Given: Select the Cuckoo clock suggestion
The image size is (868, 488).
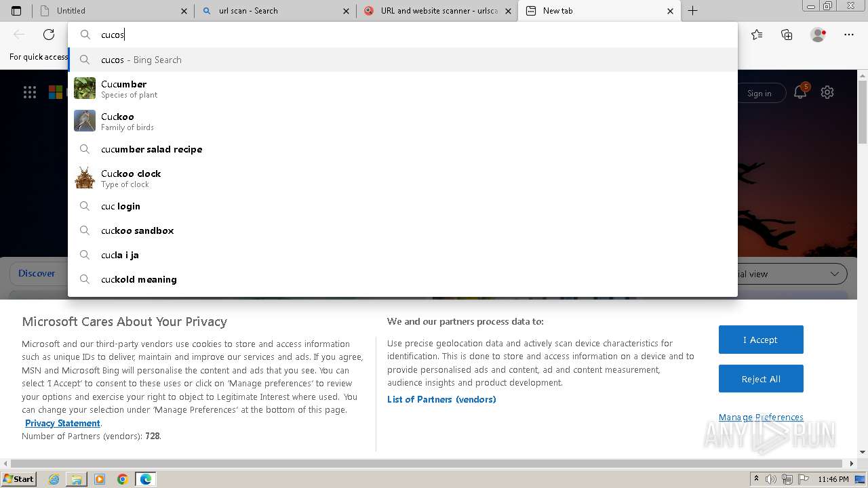Looking at the screenshot, I should click(x=402, y=178).
